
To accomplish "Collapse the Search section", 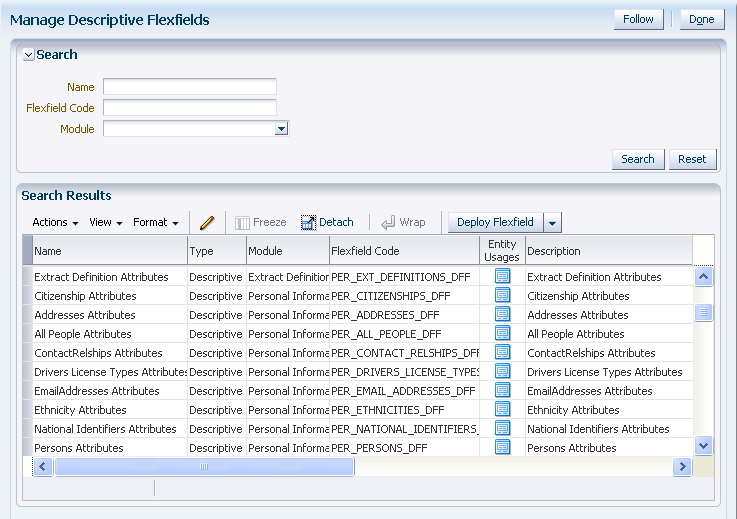I will pos(28,55).
